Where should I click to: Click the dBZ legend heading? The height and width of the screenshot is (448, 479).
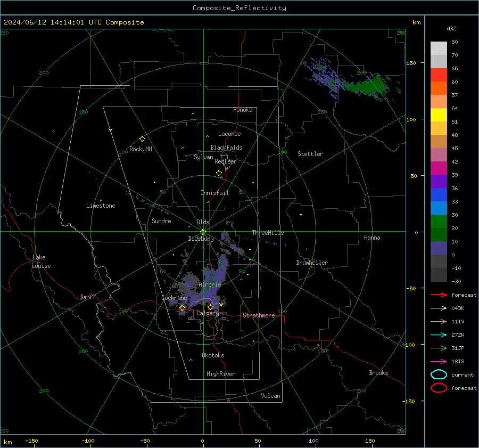pyautogui.click(x=451, y=28)
